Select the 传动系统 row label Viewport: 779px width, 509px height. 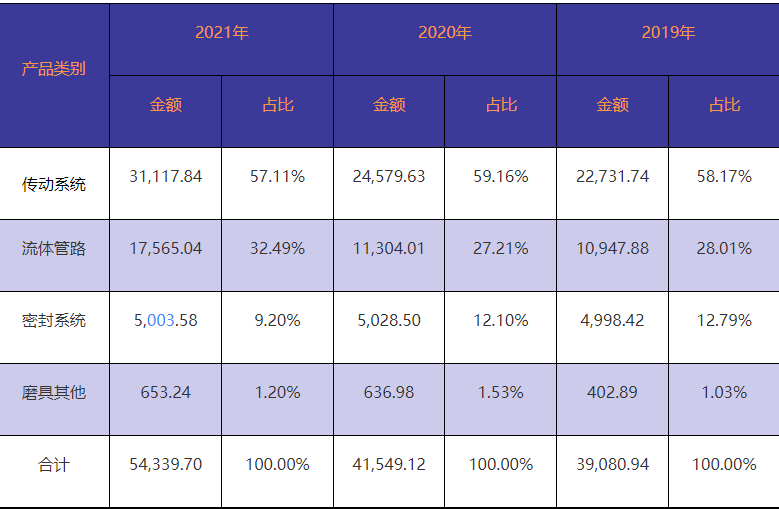pos(54,184)
